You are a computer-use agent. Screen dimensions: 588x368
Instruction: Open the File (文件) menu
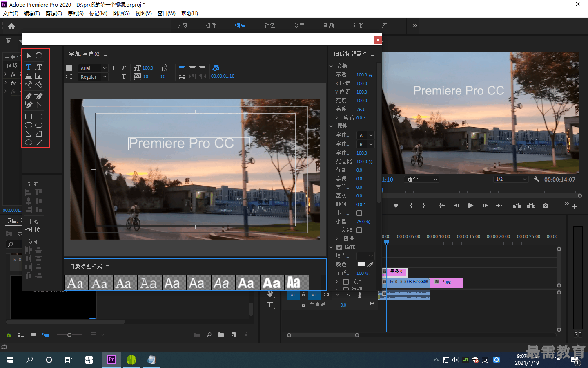coord(10,13)
